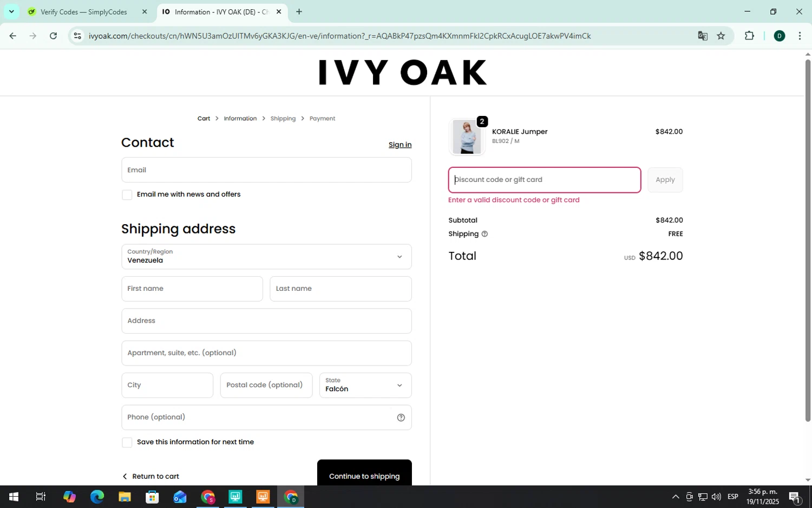812x508 pixels.
Task: Select the Information - IVY OAK tab
Action: (x=222, y=11)
